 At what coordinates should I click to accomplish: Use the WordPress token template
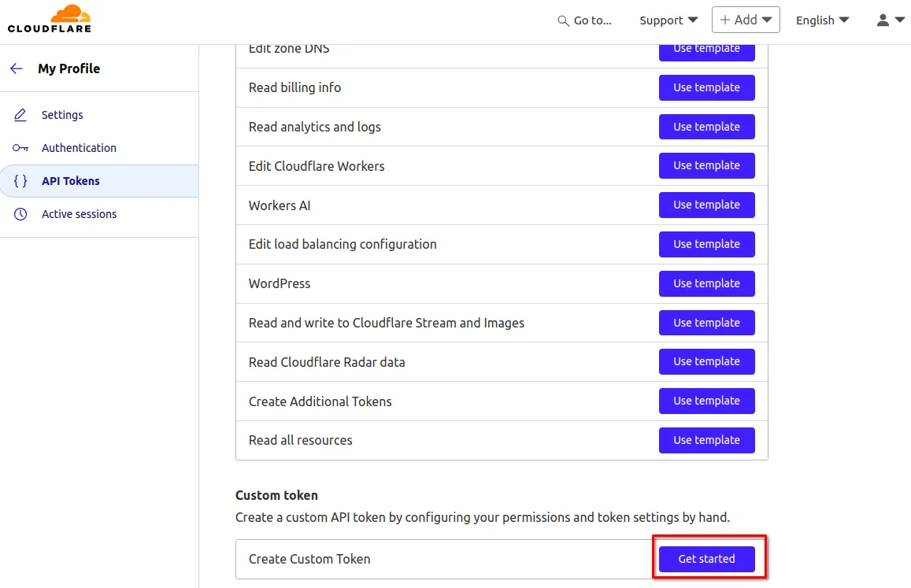tap(706, 283)
